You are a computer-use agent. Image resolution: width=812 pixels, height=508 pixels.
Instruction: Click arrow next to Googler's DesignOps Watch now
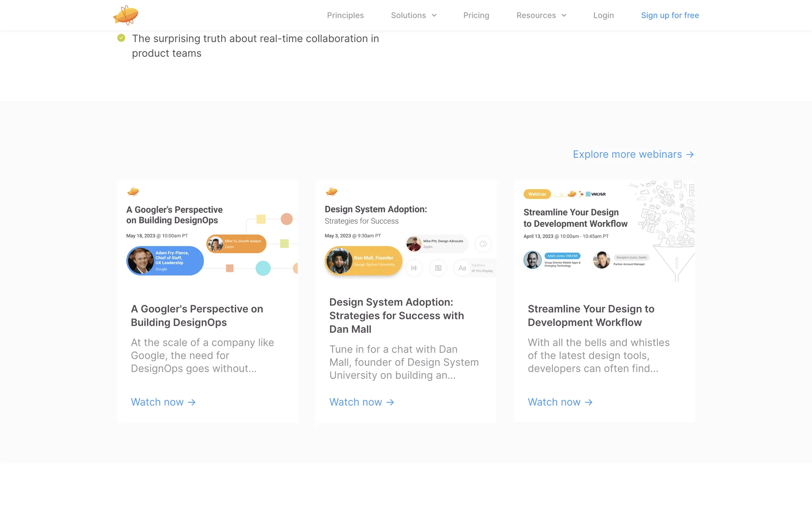pyautogui.click(x=192, y=402)
